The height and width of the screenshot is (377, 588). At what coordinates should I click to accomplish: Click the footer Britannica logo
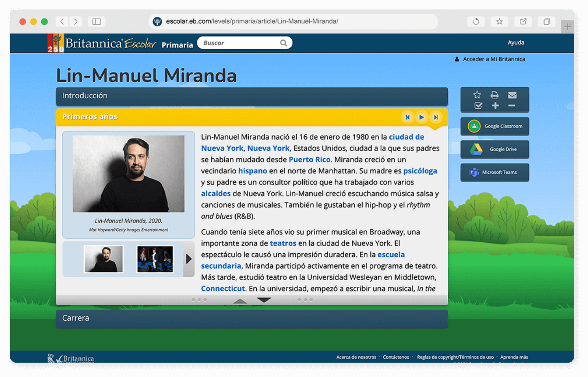(71, 358)
